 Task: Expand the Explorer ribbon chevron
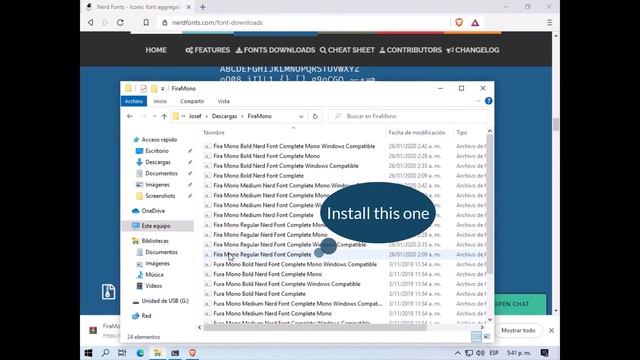click(478, 101)
